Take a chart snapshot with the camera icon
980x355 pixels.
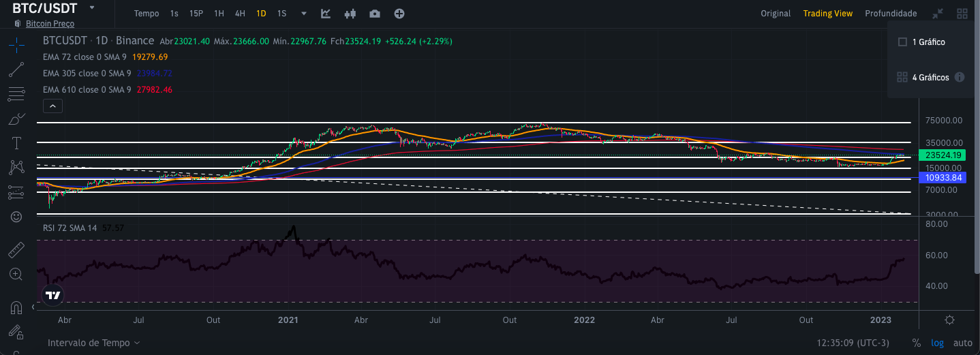click(x=375, y=14)
